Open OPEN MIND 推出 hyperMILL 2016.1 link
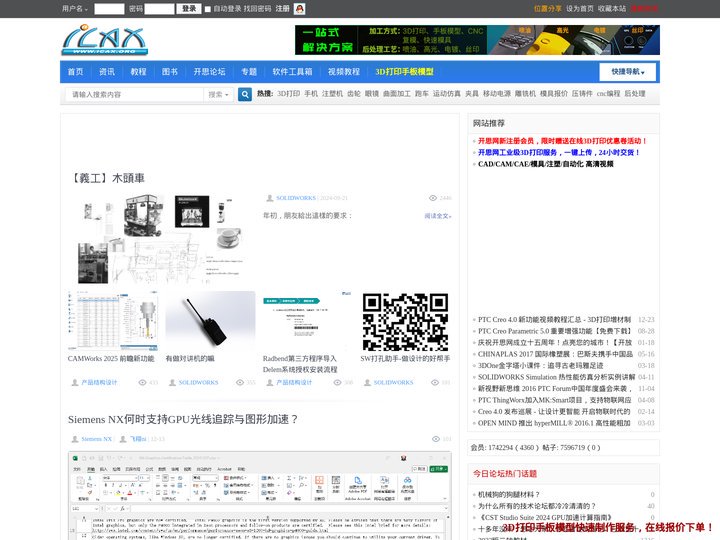 pyautogui.click(x=554, y=423)
